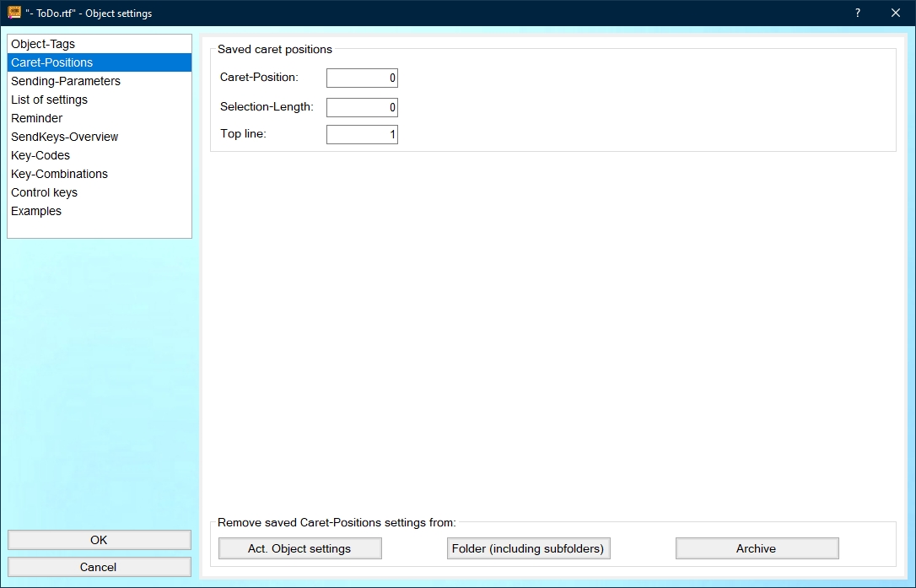916x588 pixels.
Task: Go to List of settings
Action: (x=49, y=100)
